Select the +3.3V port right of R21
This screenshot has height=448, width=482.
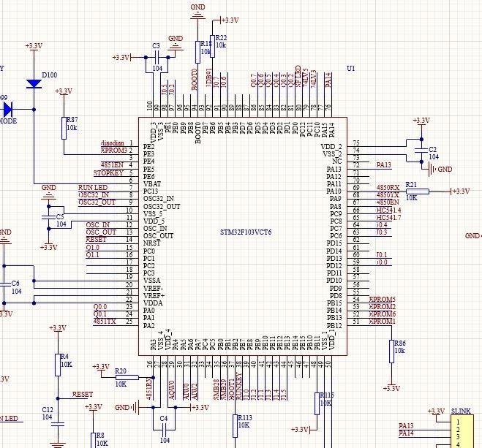point(460,191)
